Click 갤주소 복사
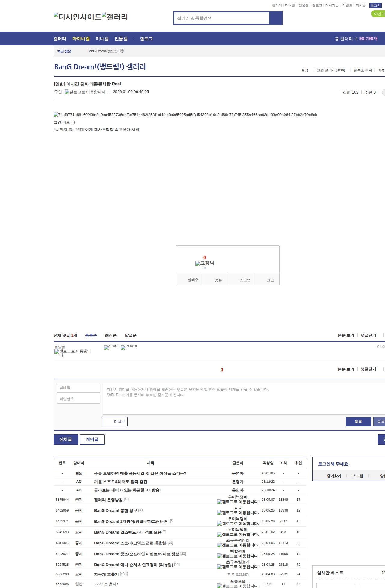 pos(363,70)
